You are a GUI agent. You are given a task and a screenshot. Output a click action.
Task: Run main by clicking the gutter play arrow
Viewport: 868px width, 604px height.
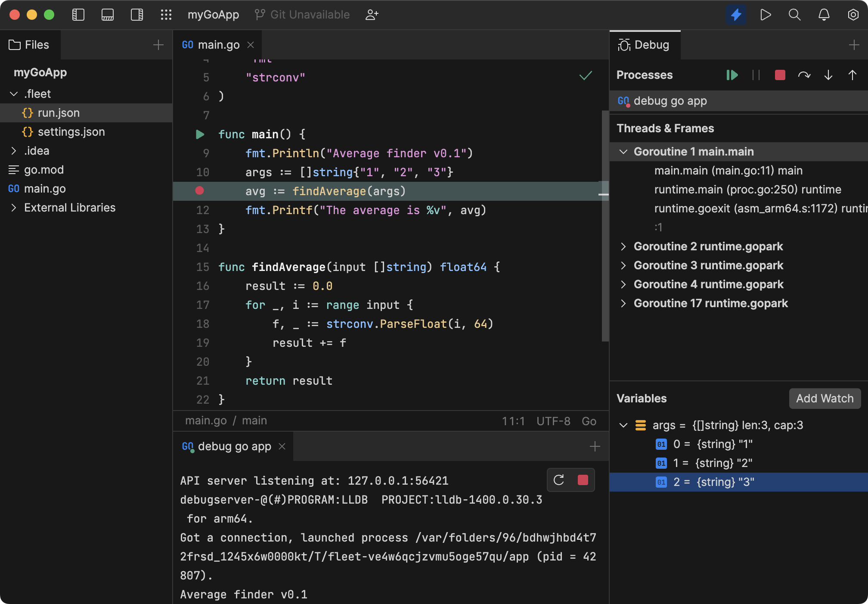click(199, 134)
